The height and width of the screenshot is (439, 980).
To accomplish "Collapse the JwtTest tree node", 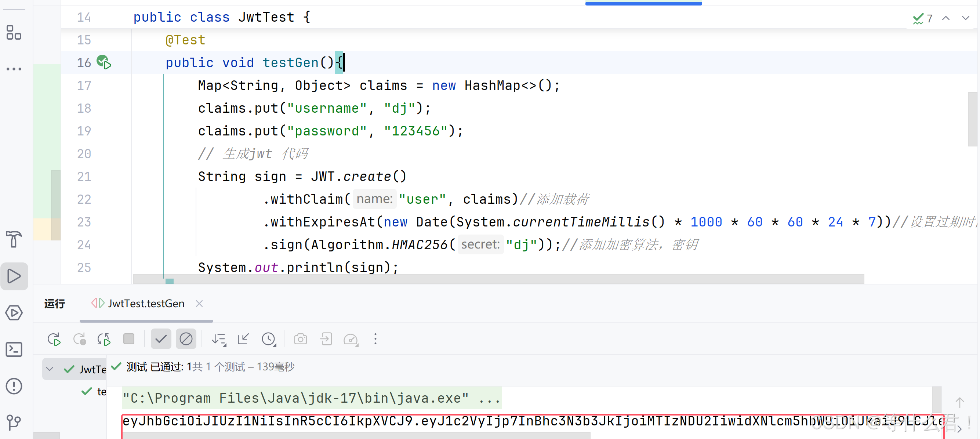I will pos(50,369).
